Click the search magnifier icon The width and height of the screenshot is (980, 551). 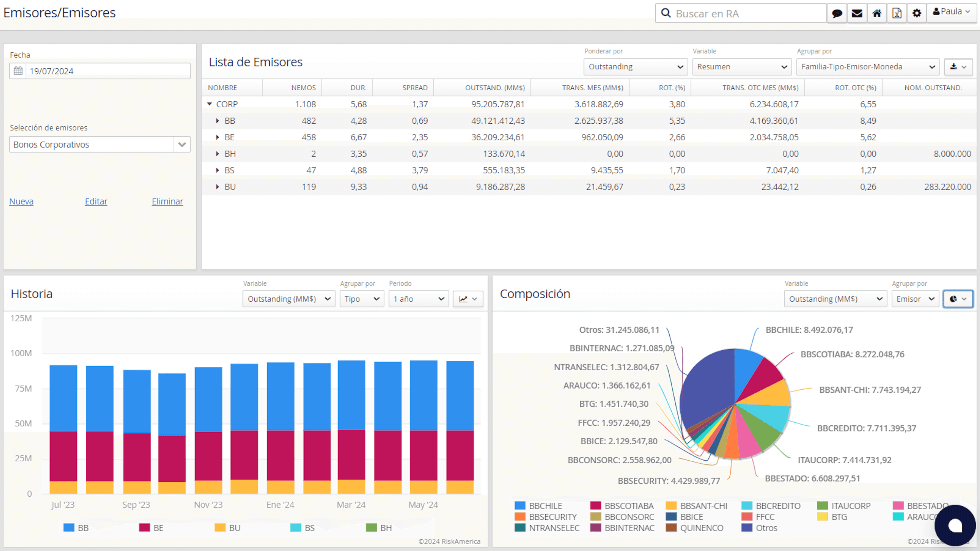click(x=666, y=13)
